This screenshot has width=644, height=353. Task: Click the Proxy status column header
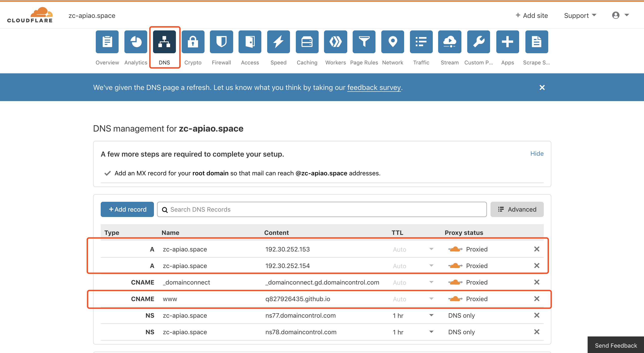point(464,232)
